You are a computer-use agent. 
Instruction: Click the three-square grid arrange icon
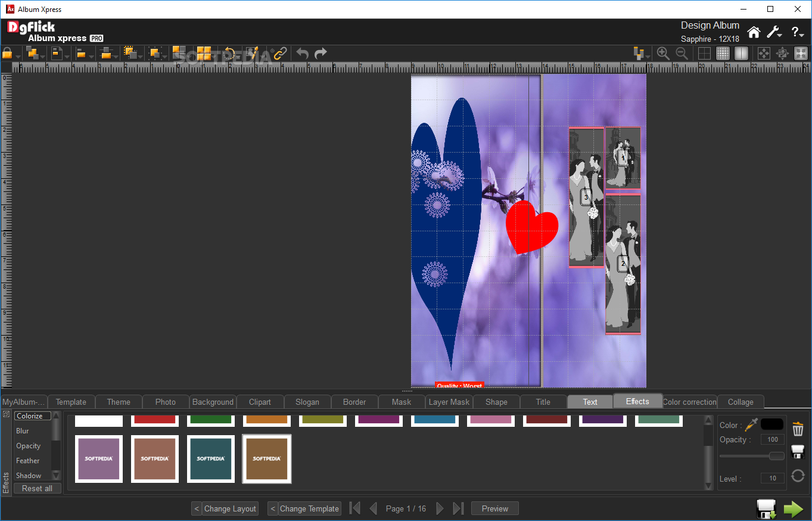(179, 53)
